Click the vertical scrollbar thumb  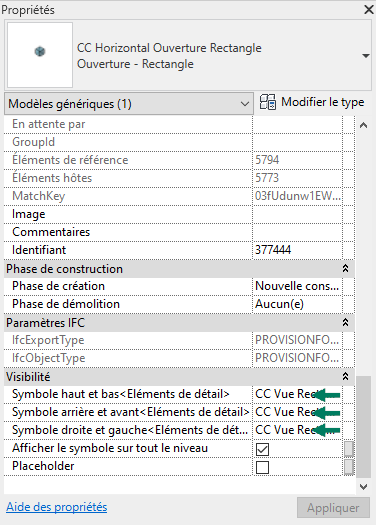363,427
